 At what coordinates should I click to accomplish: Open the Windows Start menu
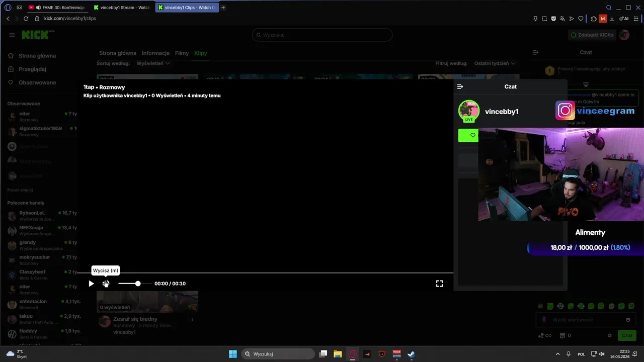(x=233, y=354)
